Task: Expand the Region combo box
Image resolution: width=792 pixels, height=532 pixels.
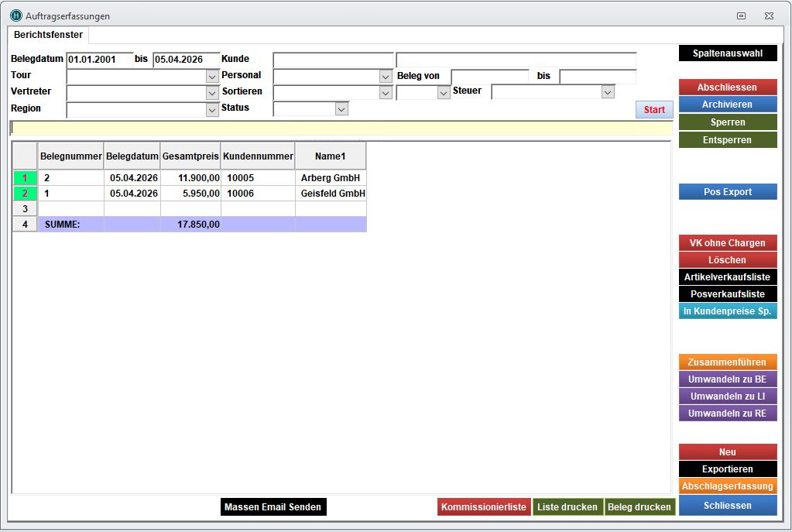Action: tap(212, 110)
